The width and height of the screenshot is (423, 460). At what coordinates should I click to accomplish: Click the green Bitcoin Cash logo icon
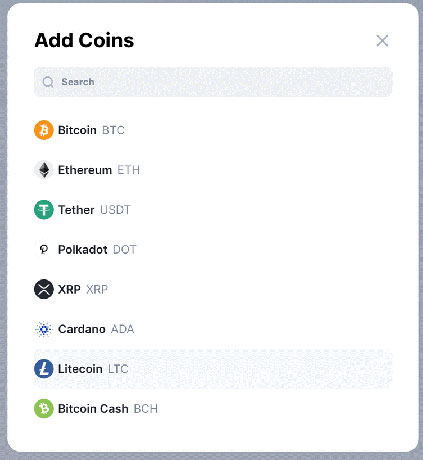click(44, 409)
